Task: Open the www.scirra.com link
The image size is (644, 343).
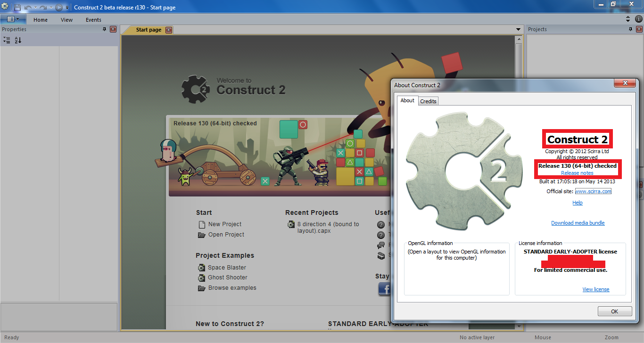Action: tap(593, 191)
